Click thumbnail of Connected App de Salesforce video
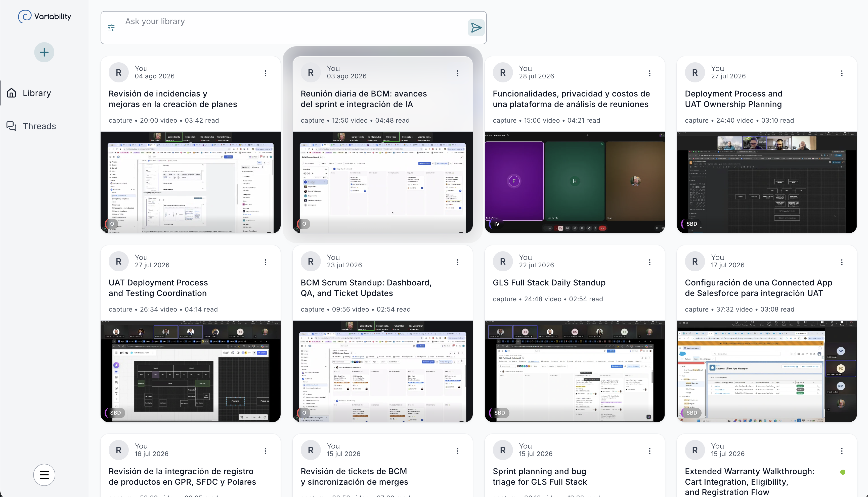 point(767,371)
